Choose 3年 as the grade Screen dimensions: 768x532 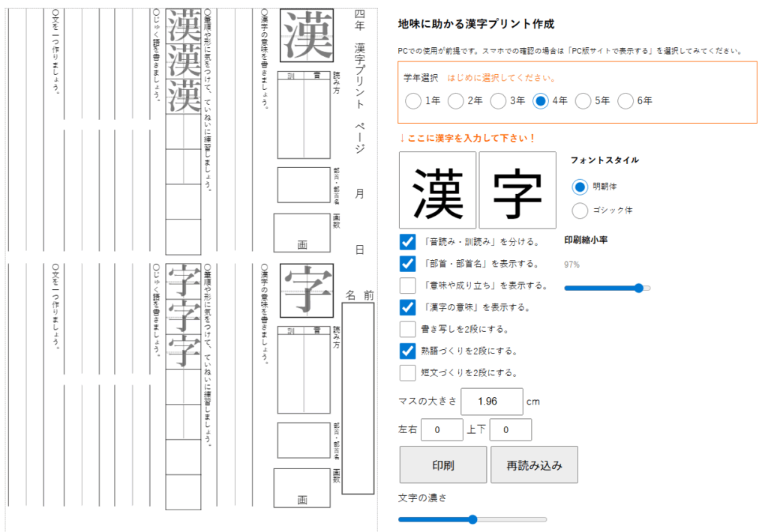click(x=499, y=101)
